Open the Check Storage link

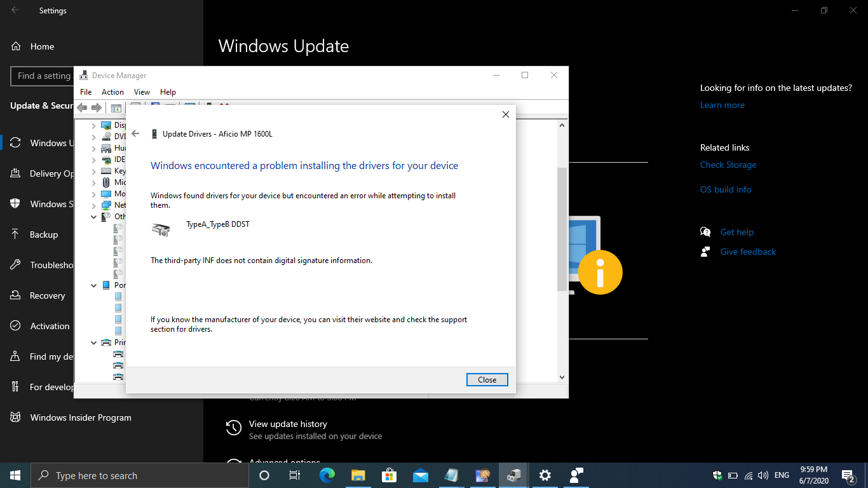tap(728, 165)
